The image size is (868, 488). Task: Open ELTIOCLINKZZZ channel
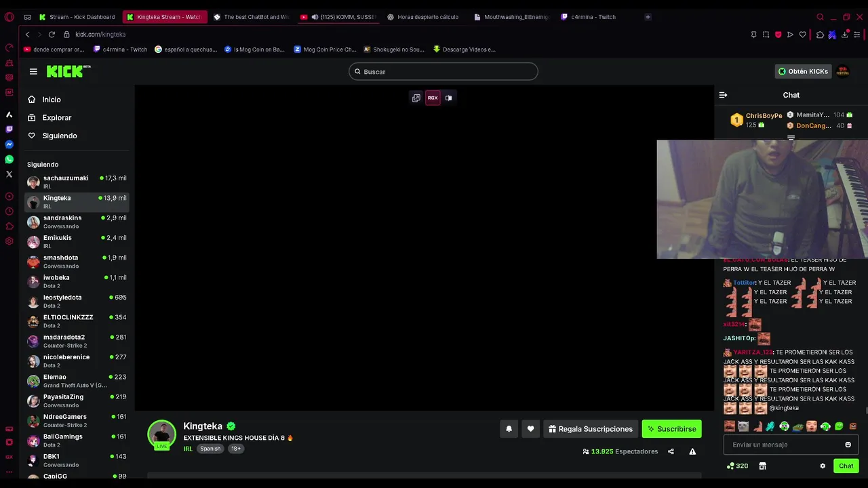pos(77,321)
